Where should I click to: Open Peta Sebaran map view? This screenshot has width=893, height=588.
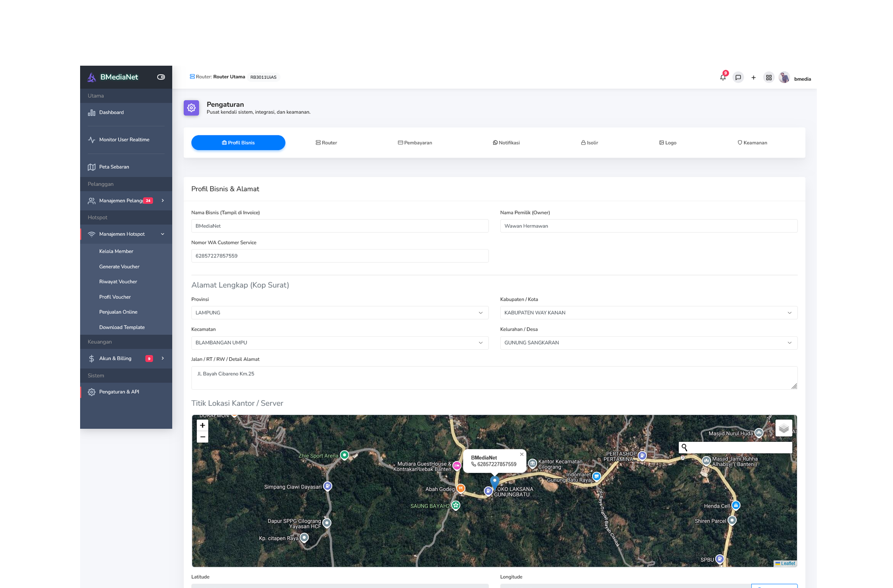pyautogui.click(x=114, y=167)
